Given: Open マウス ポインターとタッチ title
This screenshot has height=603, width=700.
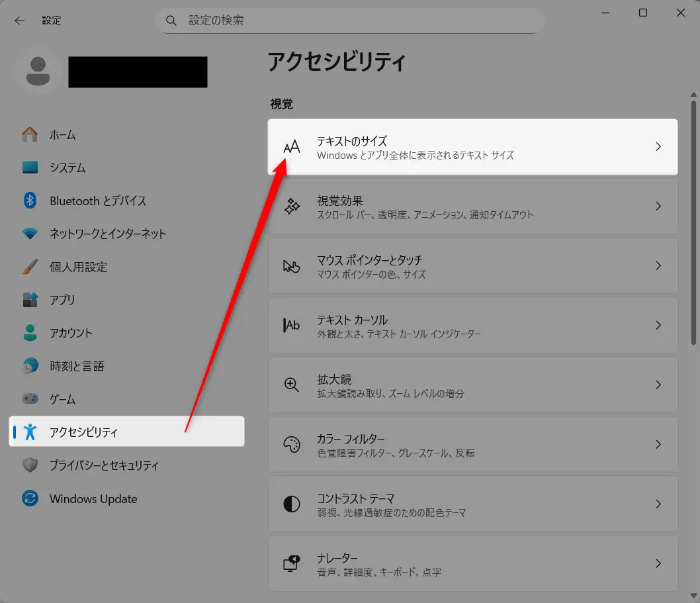Looking at the screenshot, I should [370, 260].
